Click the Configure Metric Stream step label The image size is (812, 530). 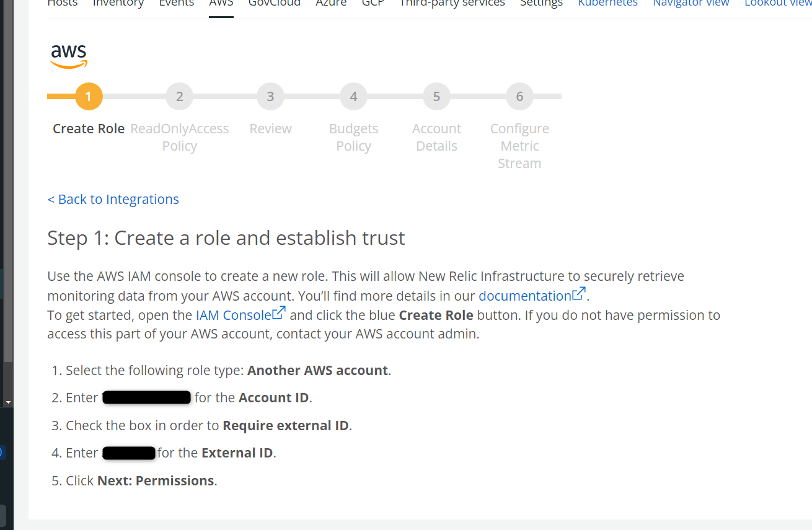coord(519,146)
